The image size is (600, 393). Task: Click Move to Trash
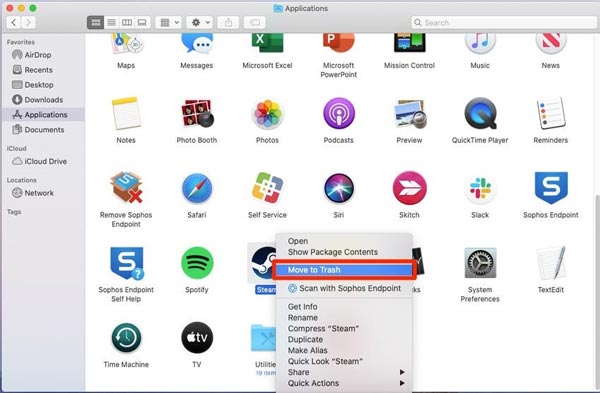click(344, 270)
